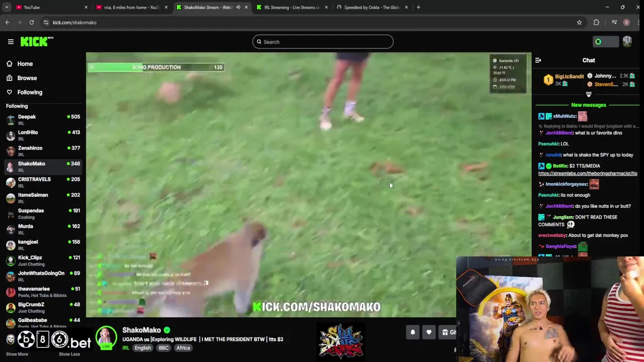Expand the gifters leaderboard chevron
Viewport: 644px width, 362px height.
pos(589,95)
